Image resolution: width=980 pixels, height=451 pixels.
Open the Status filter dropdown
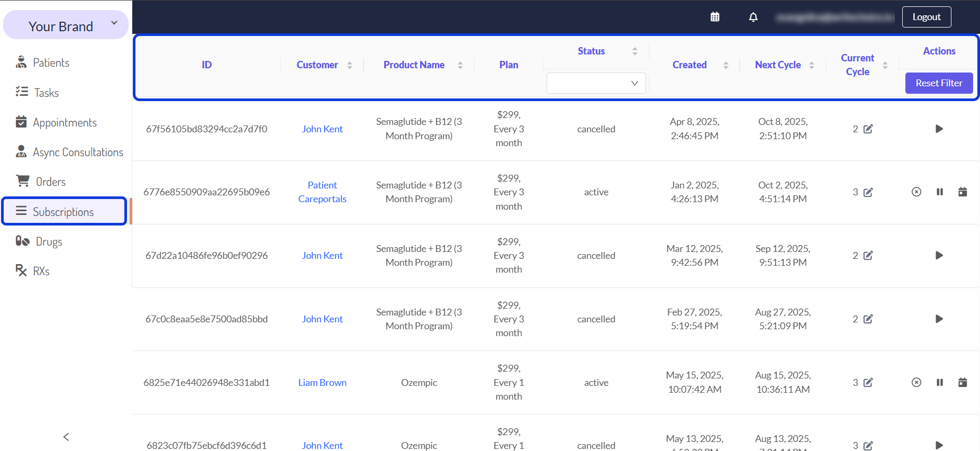[596, 83]
